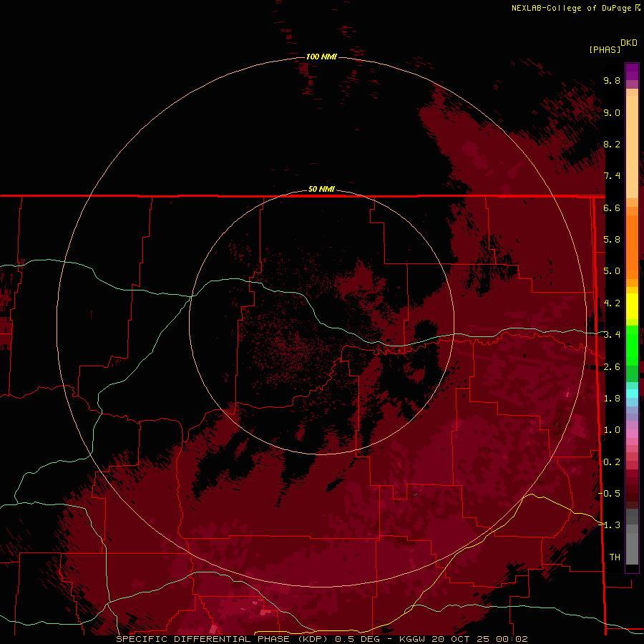Image resolution: width=644 pixels, height=644 pixels.
Task: Click the 5.0 scale value
Action: pos(612,271)
